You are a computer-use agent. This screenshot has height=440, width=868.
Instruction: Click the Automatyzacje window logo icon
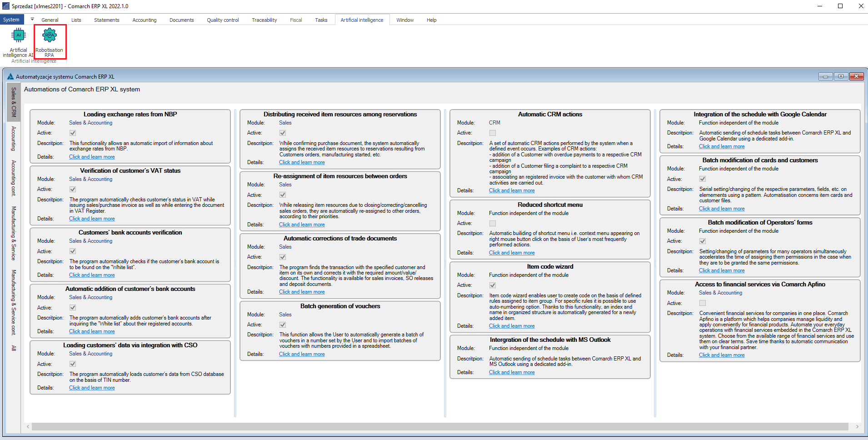(10, 76)
